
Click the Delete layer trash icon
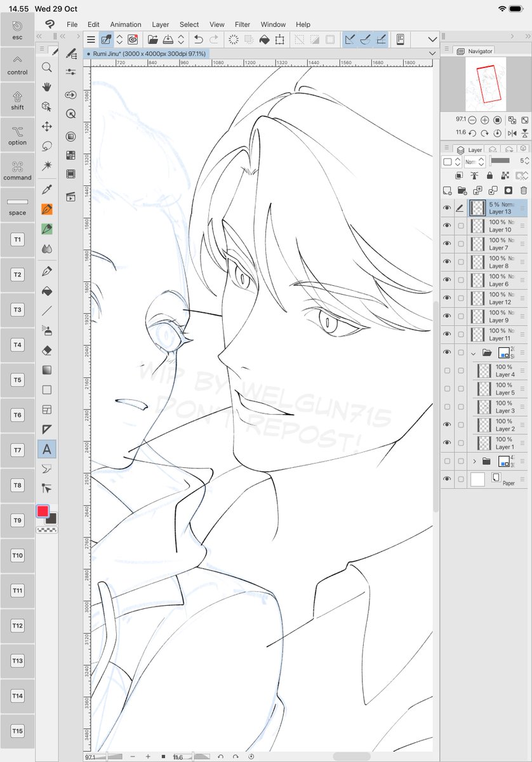pos(524,190)
